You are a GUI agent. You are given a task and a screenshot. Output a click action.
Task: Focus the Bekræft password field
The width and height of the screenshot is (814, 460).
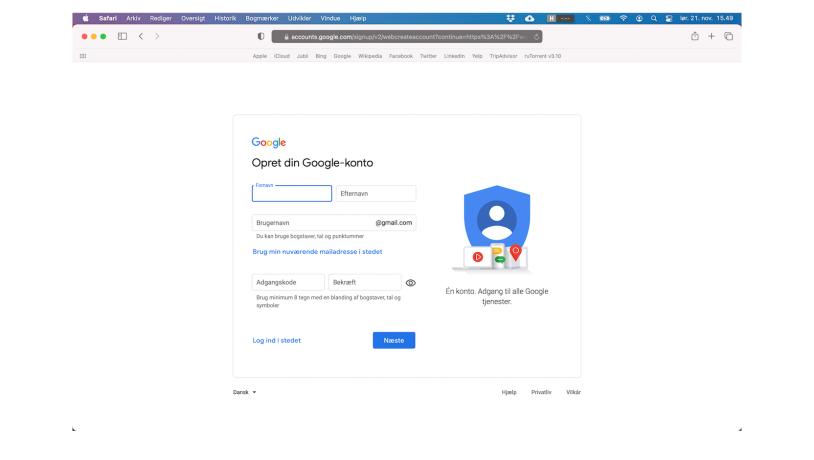tap(365, 282)
